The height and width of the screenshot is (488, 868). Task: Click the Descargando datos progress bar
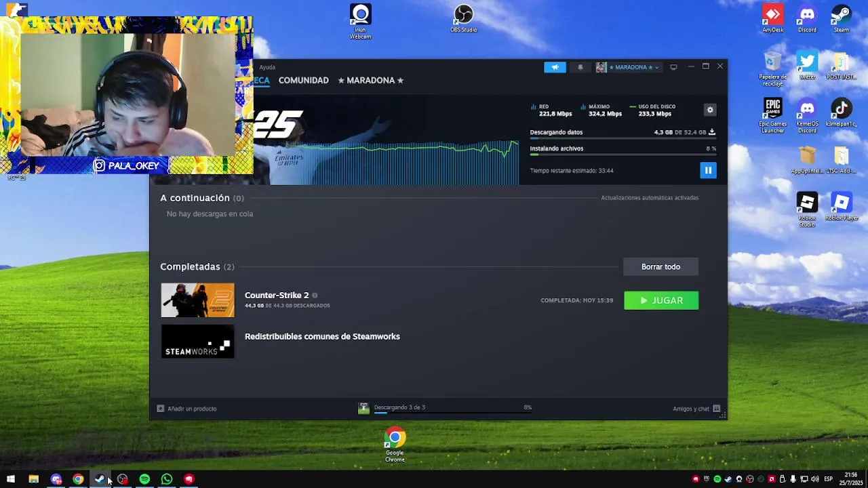(x=623, y=139)
